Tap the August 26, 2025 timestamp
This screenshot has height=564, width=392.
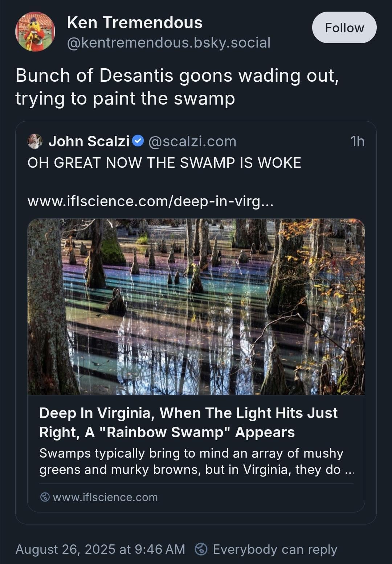pyautogui.click(x=100, y=549)
